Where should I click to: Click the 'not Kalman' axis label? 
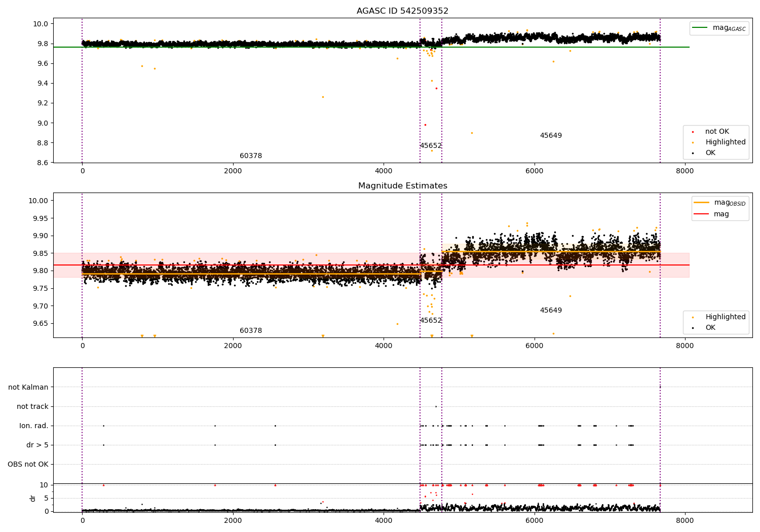pos(28,388)
